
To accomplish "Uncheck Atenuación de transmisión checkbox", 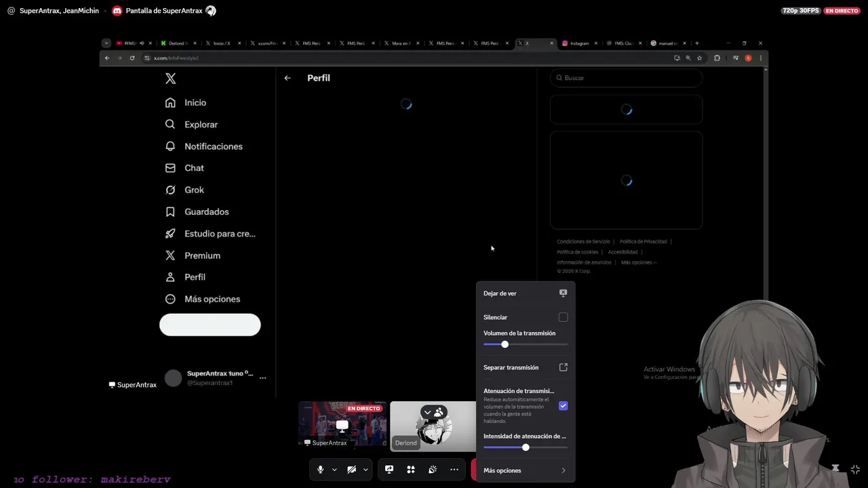I will pos(563,406).
